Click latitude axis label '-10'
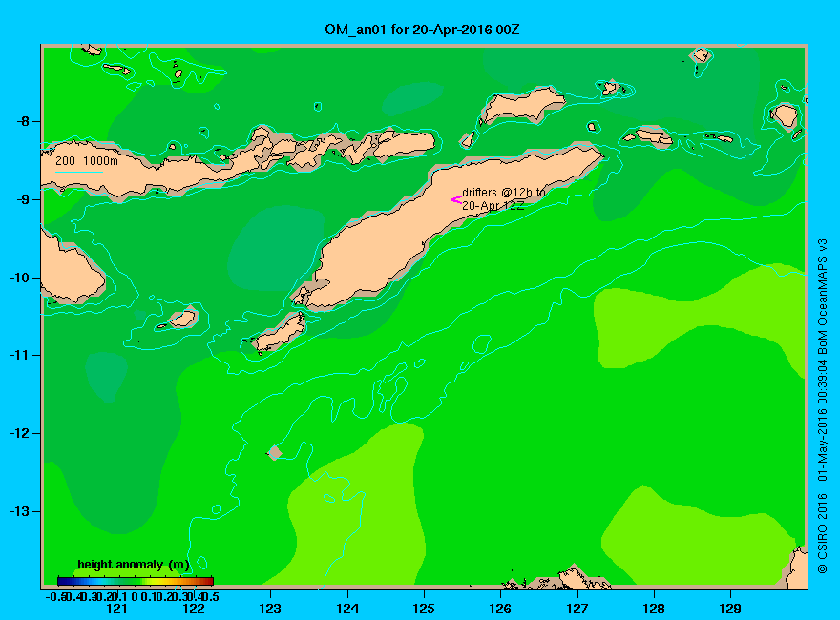Image resolution: width=840 pixels, height=620 pixels. (x=19, y=278)
